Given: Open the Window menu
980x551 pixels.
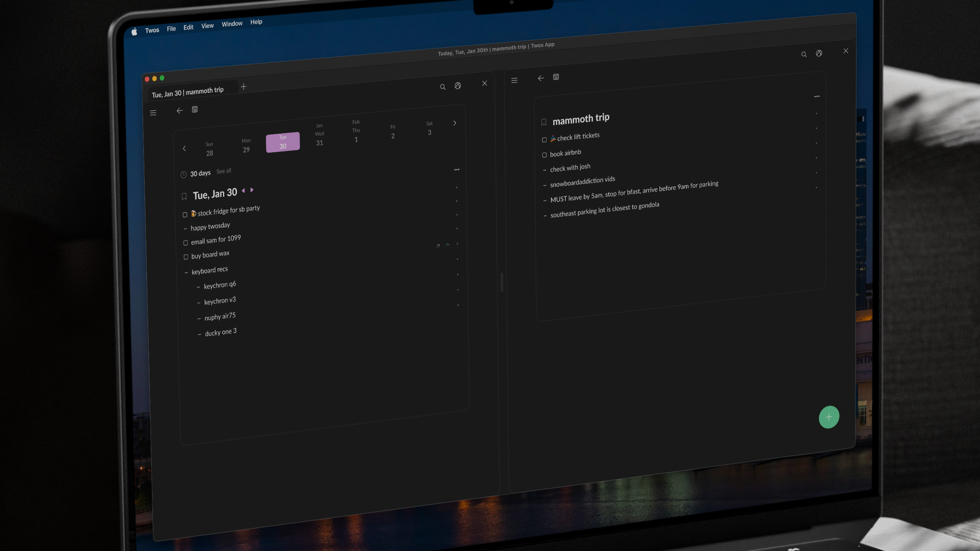Looking at the screenshot, I should [232, 24].
